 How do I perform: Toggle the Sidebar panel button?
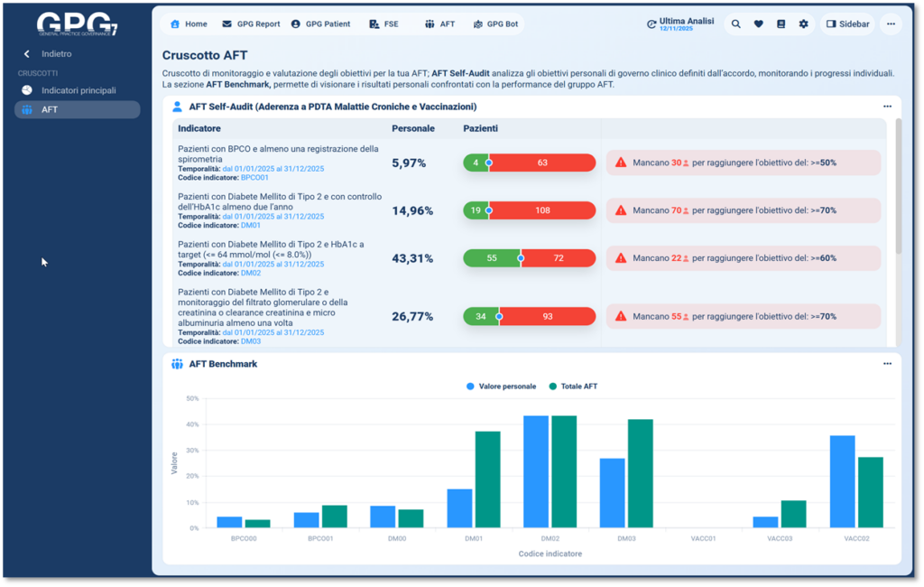(847, 24)
